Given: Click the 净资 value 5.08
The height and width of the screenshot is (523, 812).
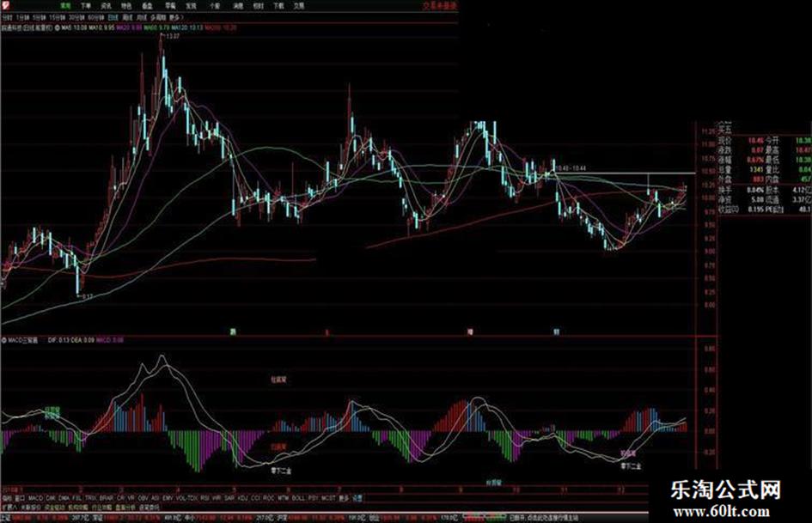Looking at the screenshot, I should click(x=757, y=199).
